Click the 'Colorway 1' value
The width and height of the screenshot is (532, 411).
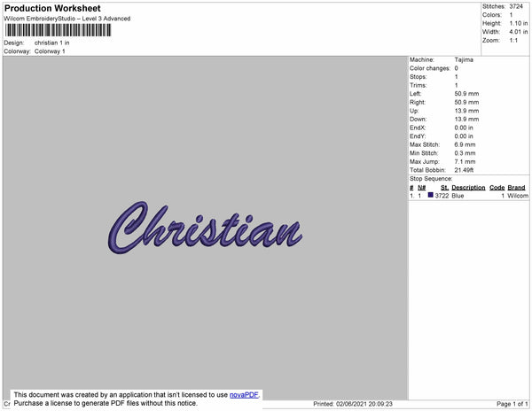(x=50, y=51)
